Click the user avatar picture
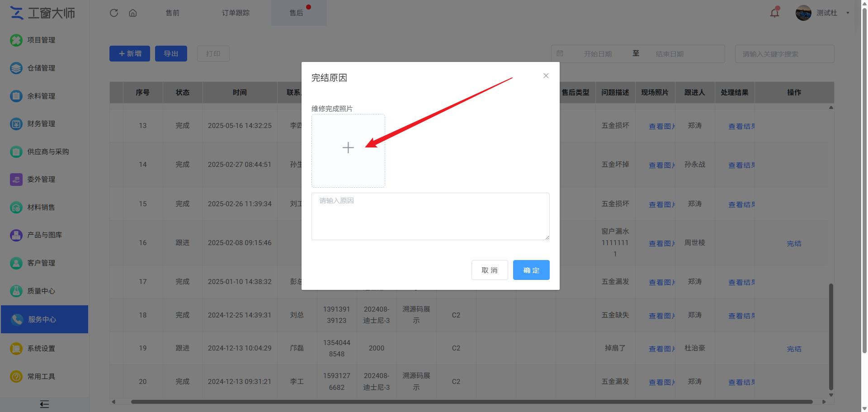Image resolution: width=868 pixels, height=412 pixels. [803, 13]
